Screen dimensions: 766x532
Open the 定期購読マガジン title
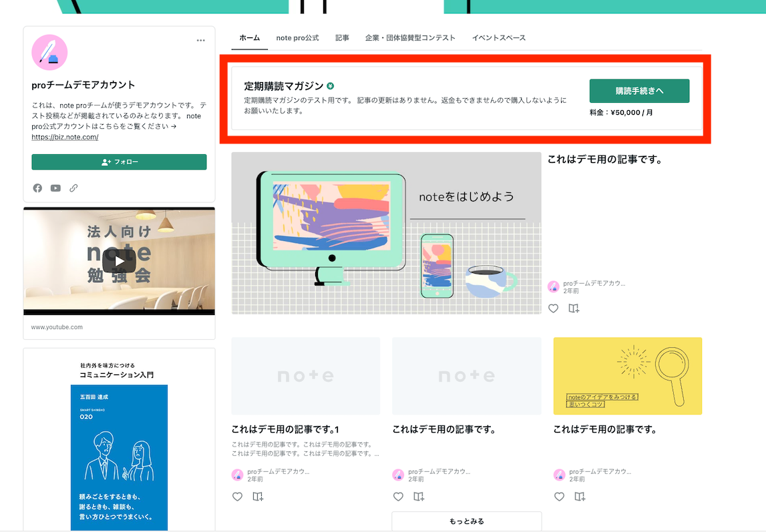284,86
